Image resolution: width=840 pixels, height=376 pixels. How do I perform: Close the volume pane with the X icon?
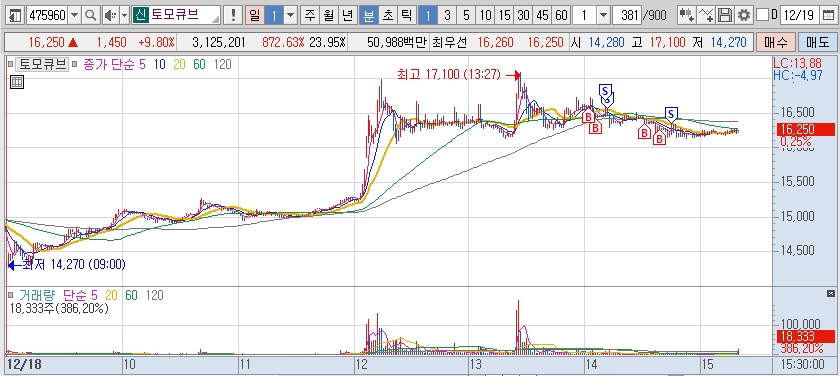[x=831, y=293]
